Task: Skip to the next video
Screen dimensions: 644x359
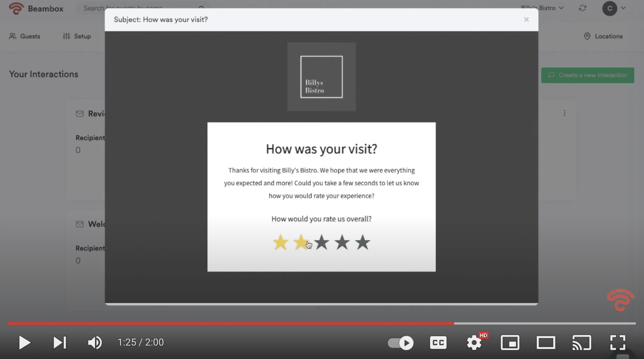Action: pyautogui.click(x=59, y=343)
